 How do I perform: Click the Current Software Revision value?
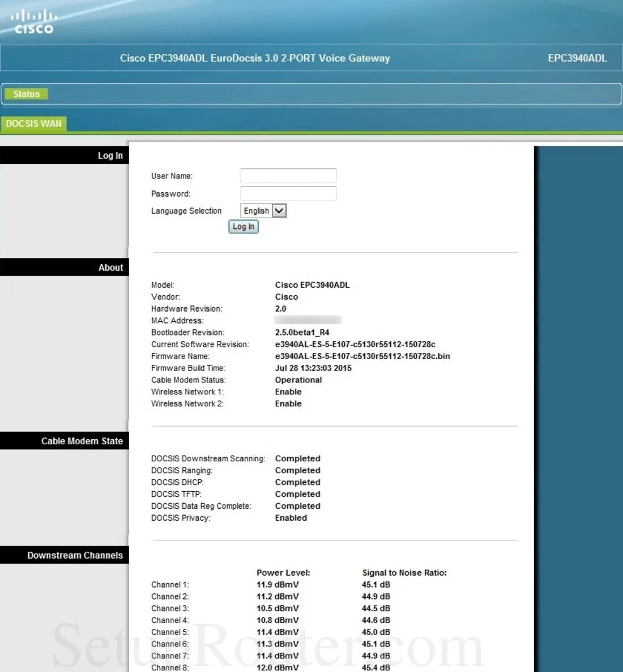tap(355, 344)
